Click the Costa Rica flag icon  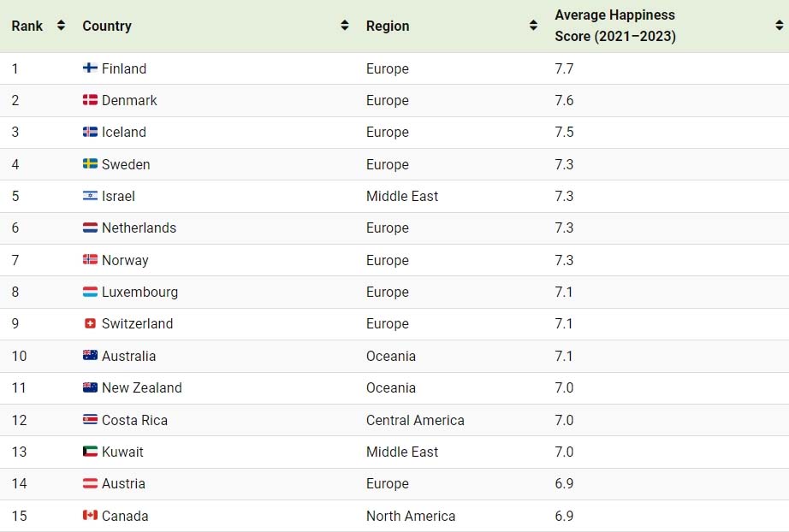90,419
